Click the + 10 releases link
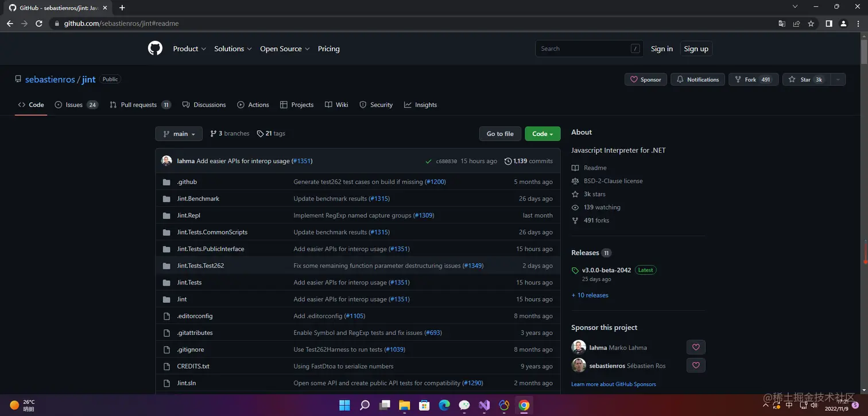868x416 pixels. (x=590, y=295)
